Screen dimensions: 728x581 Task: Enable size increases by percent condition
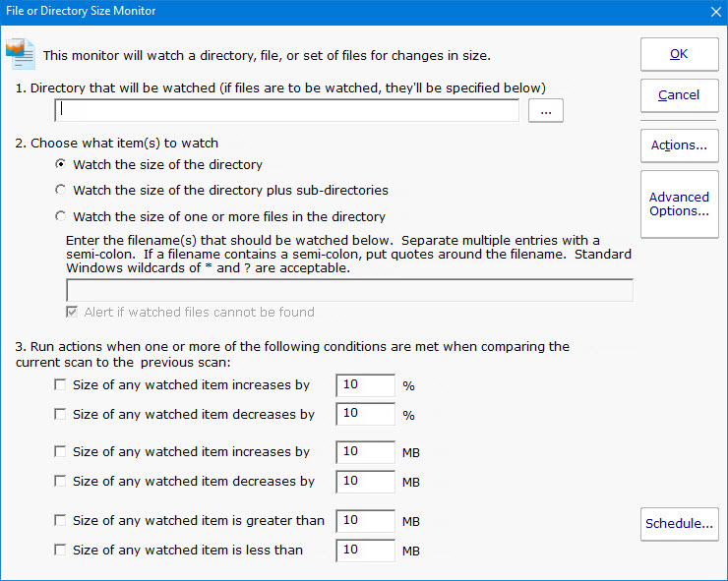(x=60, y=385)
